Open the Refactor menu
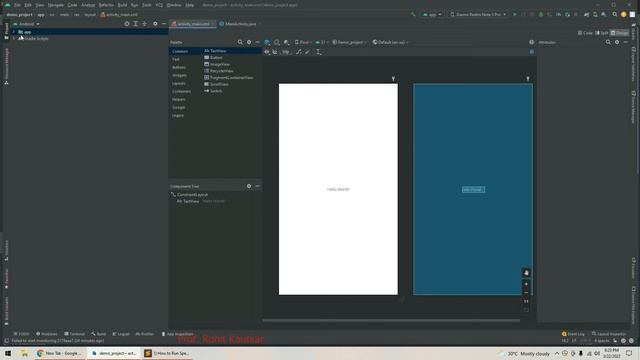Viewport: 640px width, 360px height. point(106,5)
